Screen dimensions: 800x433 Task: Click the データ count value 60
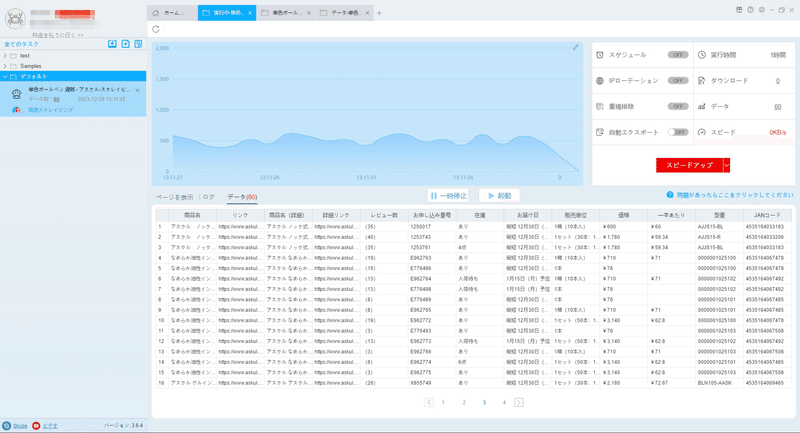click(778, 107)
